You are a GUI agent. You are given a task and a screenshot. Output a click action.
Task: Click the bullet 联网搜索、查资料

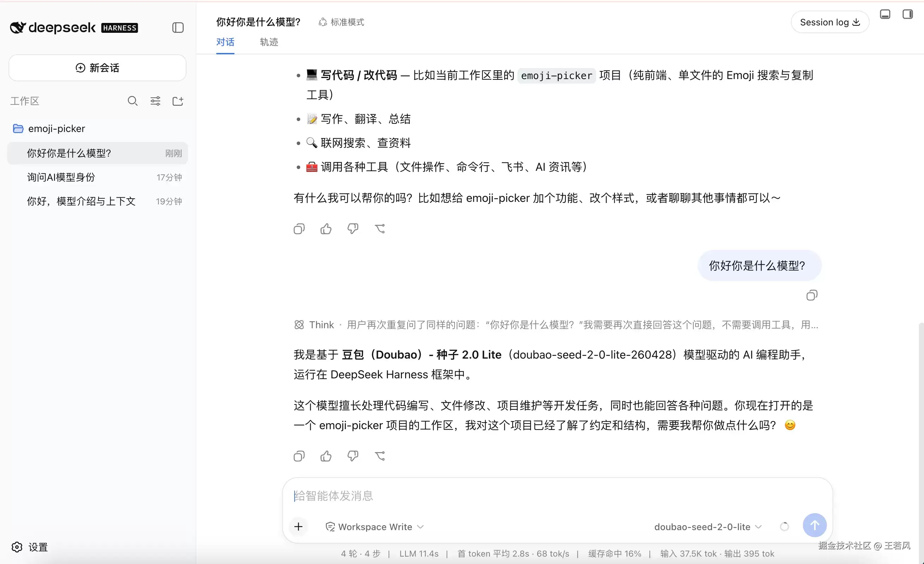click(x=359, y=143)
